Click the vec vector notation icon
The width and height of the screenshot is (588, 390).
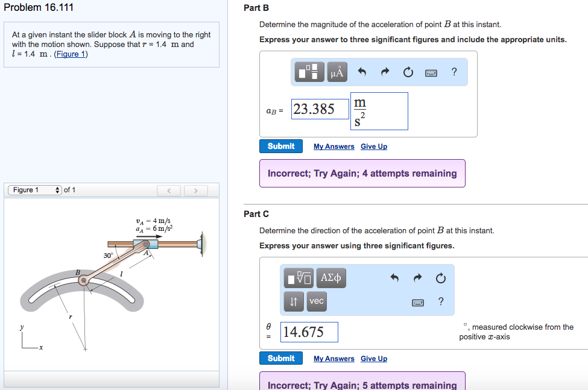click(316, 301)
